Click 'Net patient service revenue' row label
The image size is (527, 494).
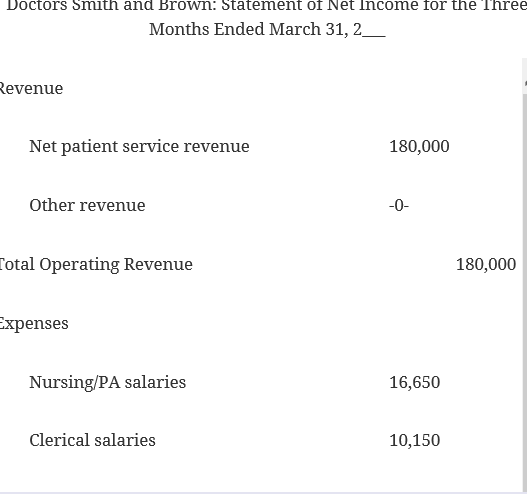(139, 147)
